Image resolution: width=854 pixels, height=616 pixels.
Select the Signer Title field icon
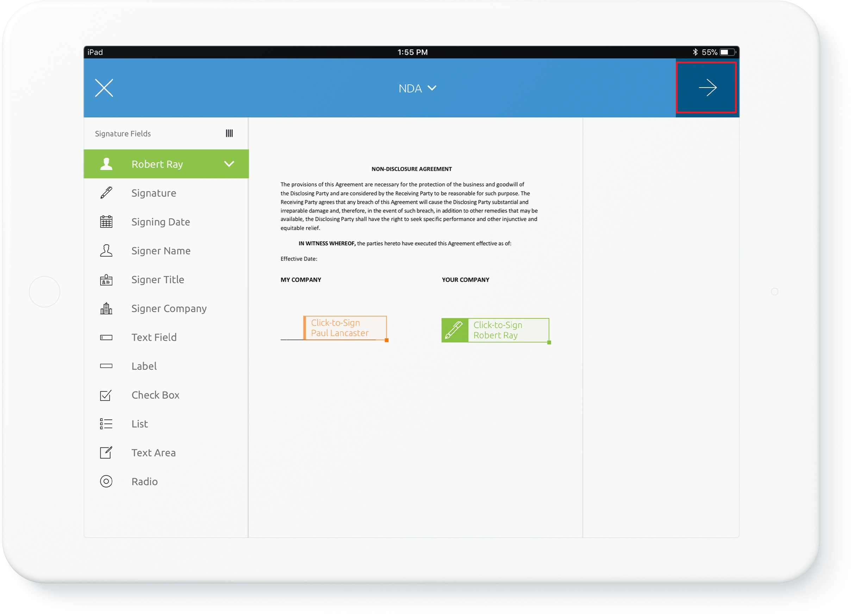coord(105,279)
